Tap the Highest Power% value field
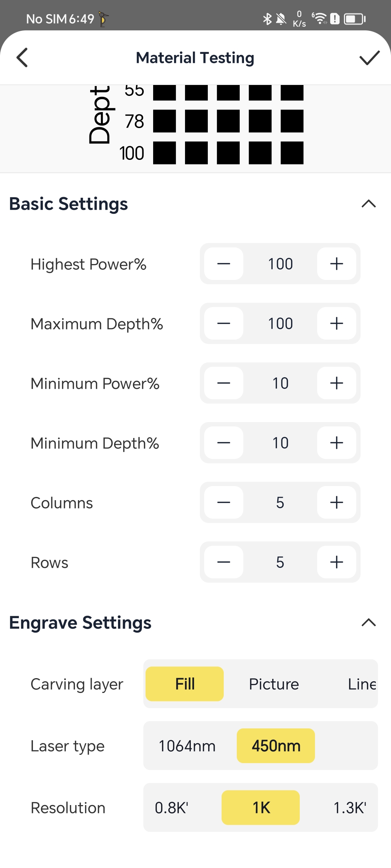The height and width of the screenshot is (868, 391). point(280,264)
